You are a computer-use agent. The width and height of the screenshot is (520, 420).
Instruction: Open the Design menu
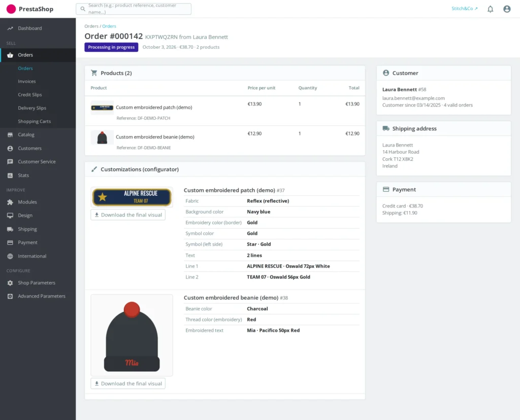(25, 215)
